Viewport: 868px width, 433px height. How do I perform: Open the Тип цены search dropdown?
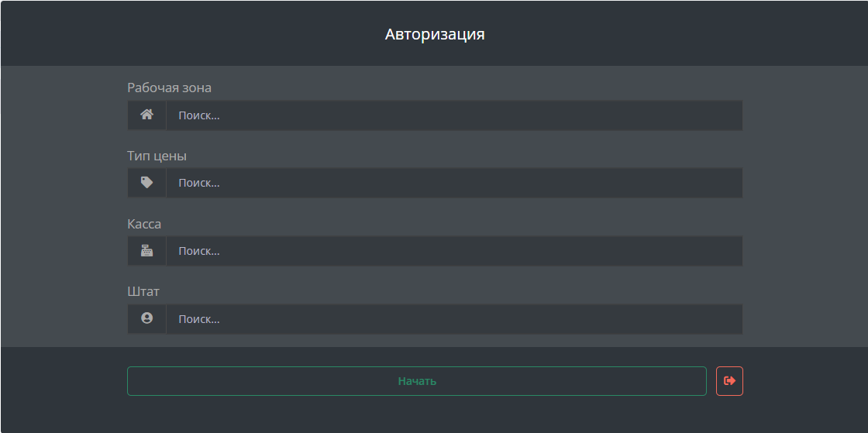[454, 183]
